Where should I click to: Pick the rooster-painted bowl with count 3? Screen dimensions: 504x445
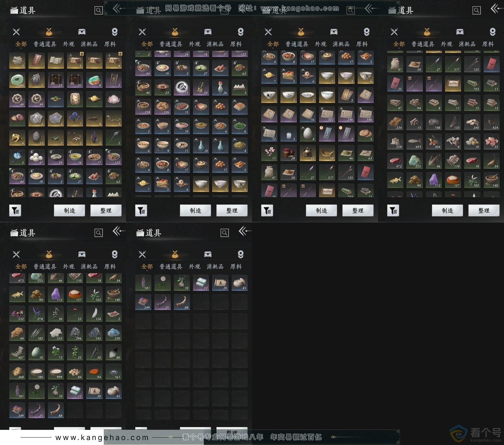pos(269,95)
